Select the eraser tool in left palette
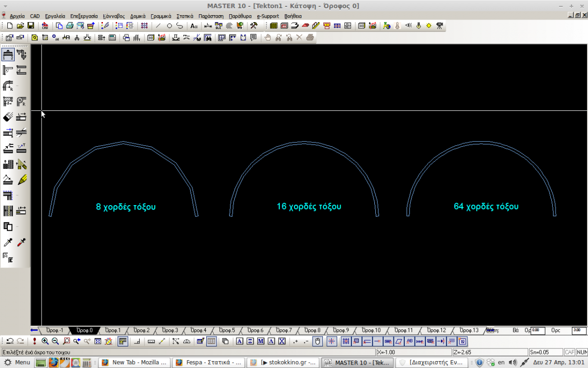The height and width of the screenshot is (368, 588). [x=8, y=117]
